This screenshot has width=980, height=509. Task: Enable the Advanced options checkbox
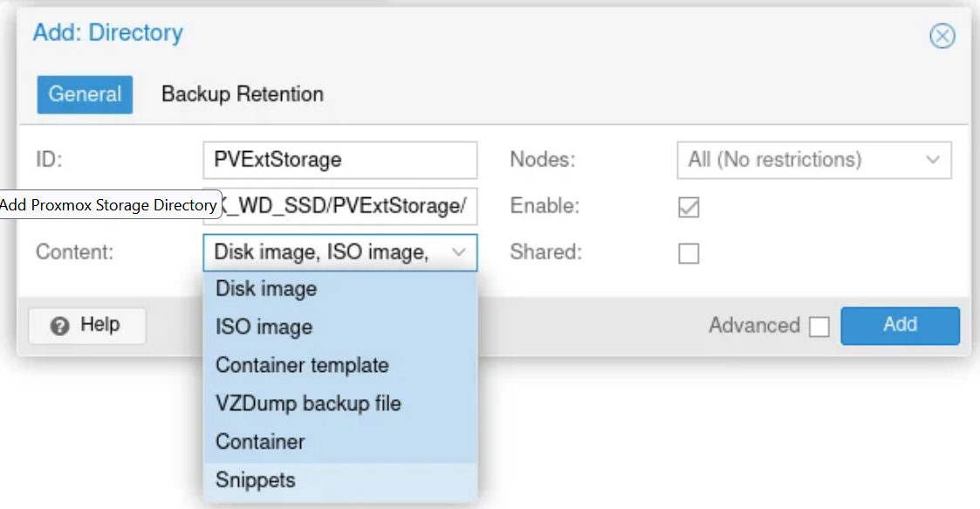pyautogui.click(x=819, y=327)
